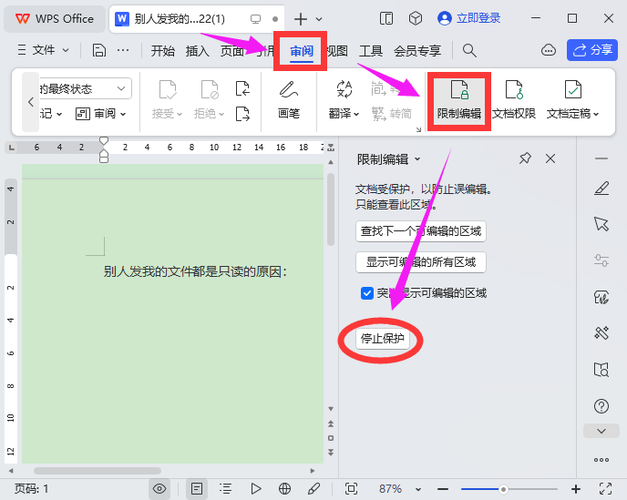
Task: Select the arrow pointer tool in sidebar
Action: tap(601, 224)
